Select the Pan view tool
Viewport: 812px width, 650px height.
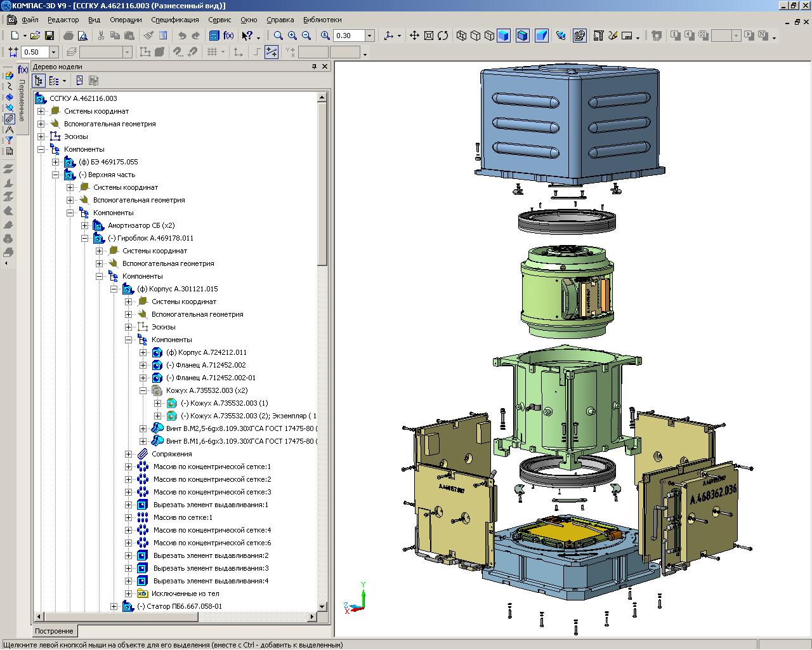tap(414, 36)
